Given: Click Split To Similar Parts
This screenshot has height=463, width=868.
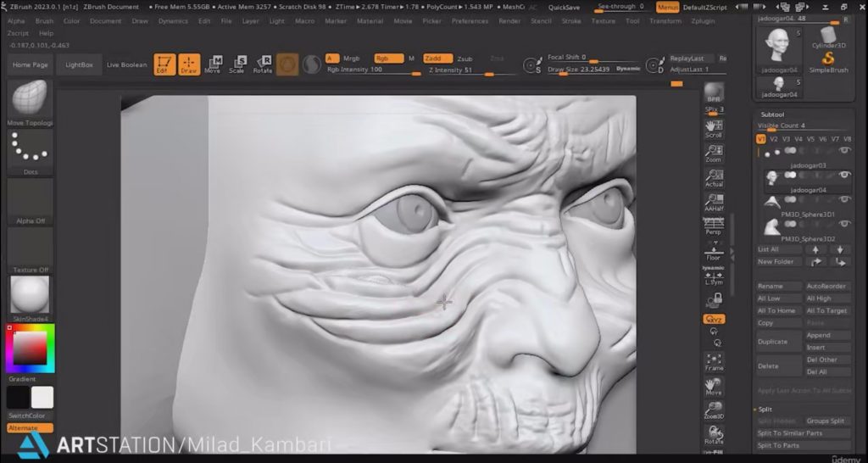Looking at the screenshot, I should pos(804,433).
